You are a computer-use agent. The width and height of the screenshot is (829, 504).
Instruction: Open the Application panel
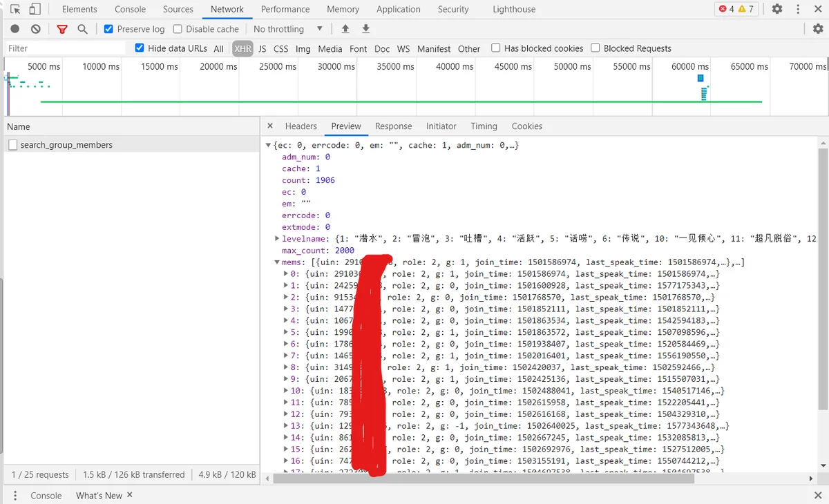tap(399, 10)
